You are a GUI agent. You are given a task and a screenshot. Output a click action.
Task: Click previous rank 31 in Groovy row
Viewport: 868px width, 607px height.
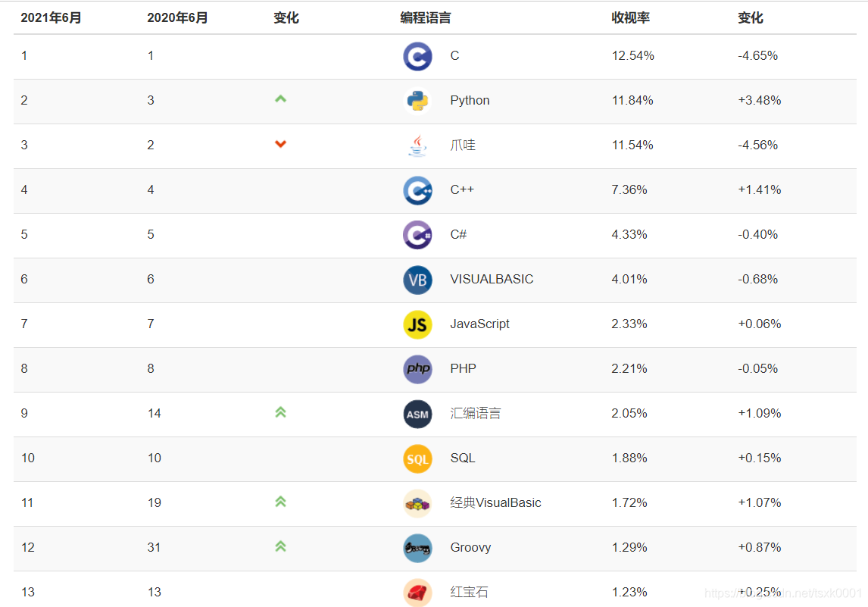pyautogui.click(x=154, y=548)
